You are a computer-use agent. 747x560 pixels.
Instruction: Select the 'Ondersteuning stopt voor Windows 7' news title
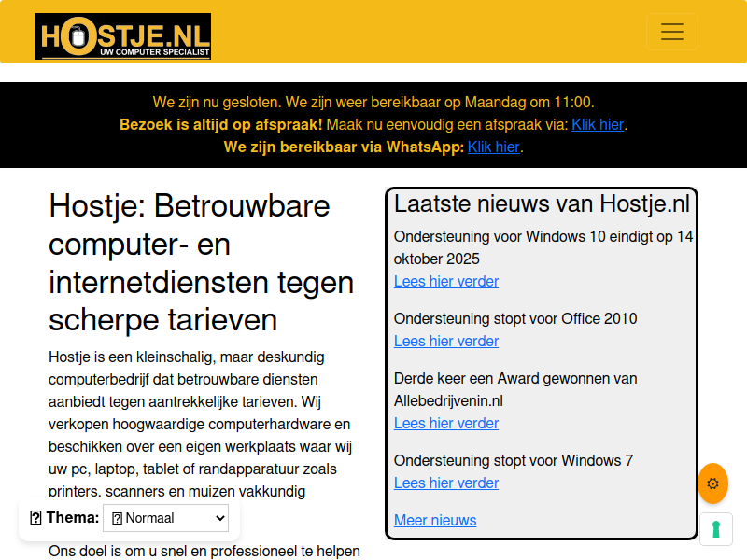tap(514, 460)
